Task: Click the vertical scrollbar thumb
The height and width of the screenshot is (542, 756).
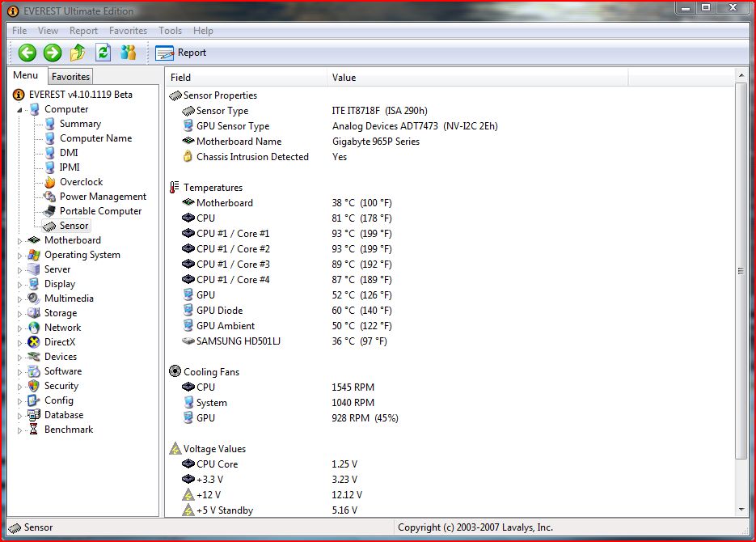Action: point(741,270)
